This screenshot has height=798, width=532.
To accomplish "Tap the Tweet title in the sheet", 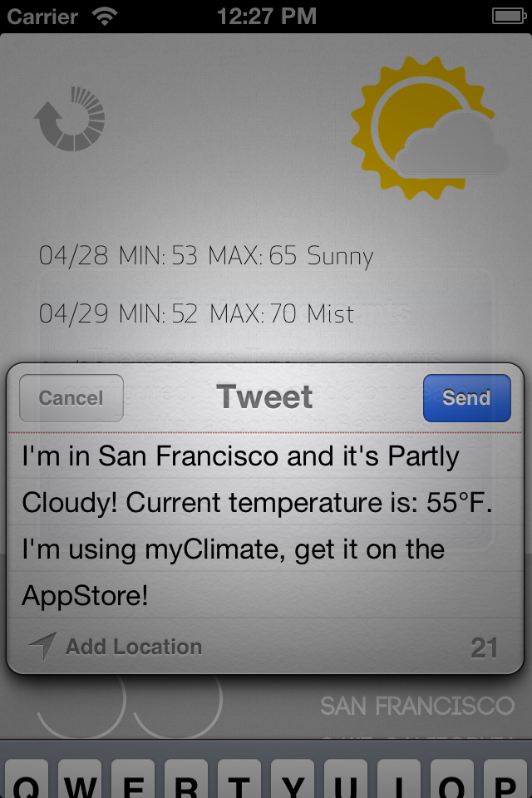I will click(x=264, y=397).
